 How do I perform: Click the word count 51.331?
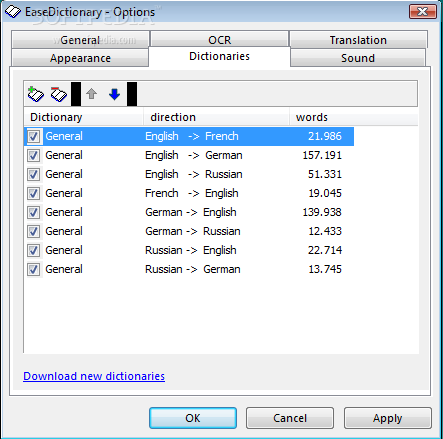[325, 174]
